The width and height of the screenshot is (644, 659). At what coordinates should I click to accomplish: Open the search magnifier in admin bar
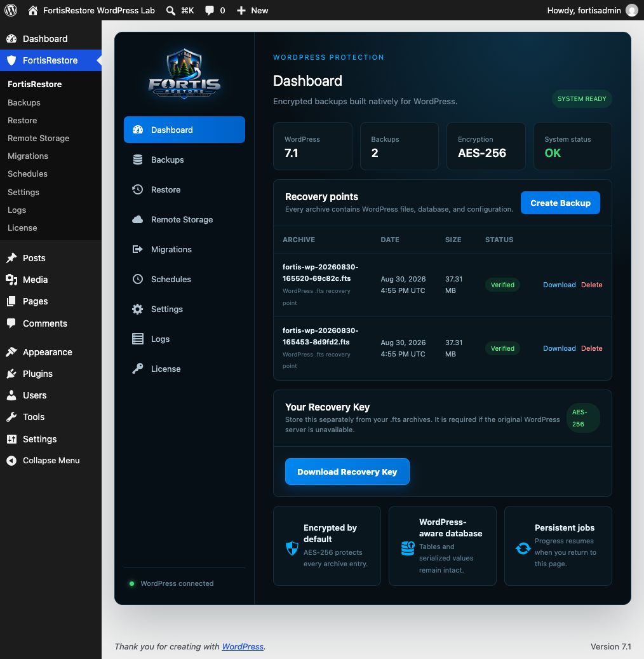click(x=171, y=11)
